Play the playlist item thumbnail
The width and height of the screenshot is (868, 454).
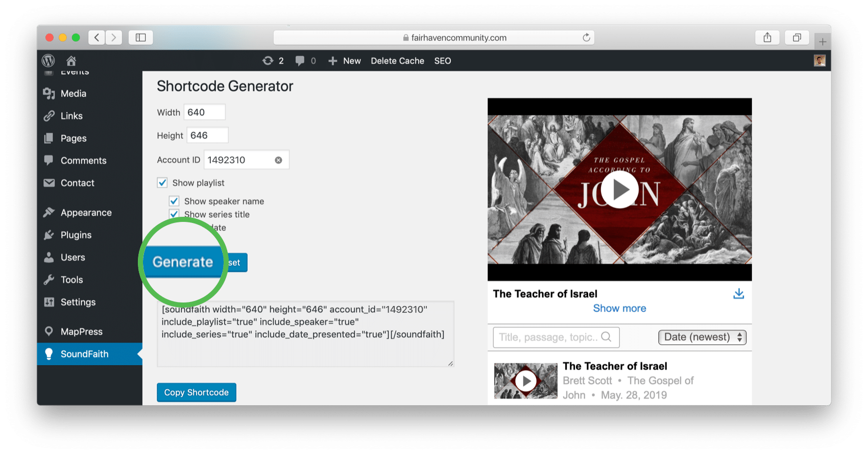pos(526,381)
